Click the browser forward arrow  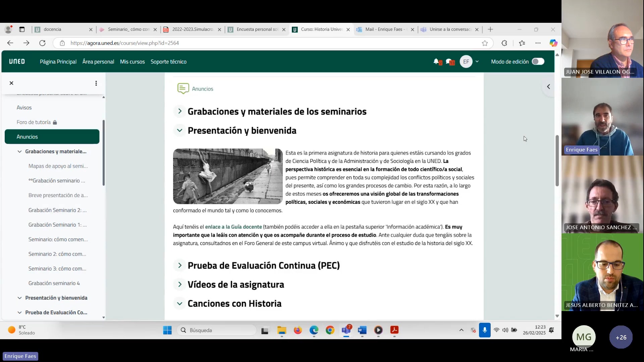(26, 43)
